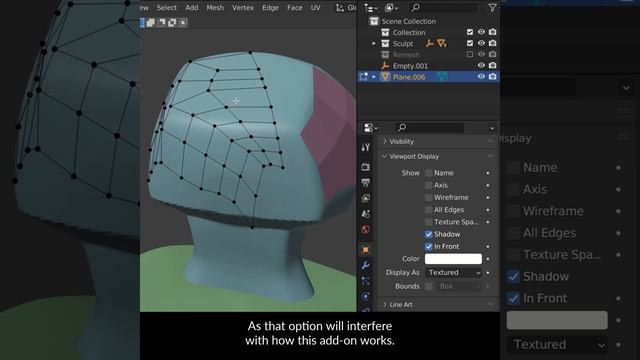Viewport: 640px width, 360px height.
Task: Open the World properties tab
Action: coord(366,230)
